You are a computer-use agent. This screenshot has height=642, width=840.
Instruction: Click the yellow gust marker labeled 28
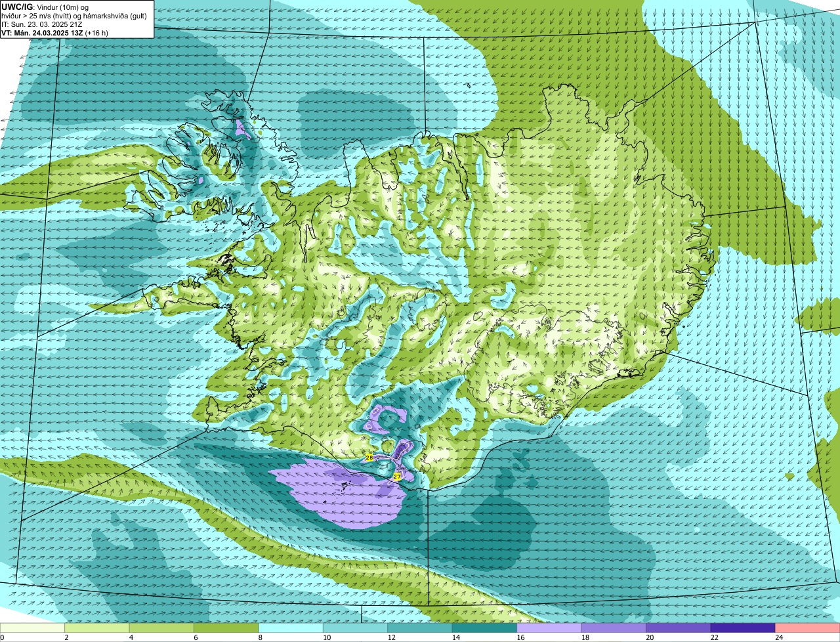pyautogui.click(x=369, y=458)
